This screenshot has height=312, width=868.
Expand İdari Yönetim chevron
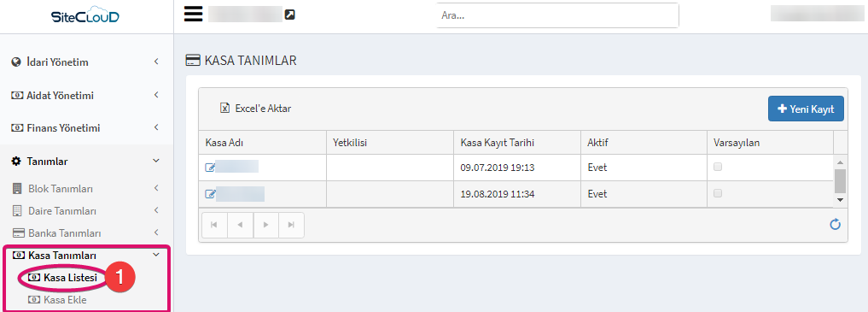156,62
